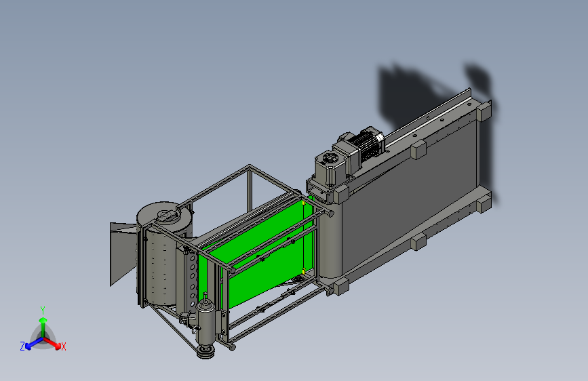This screenshot has width=588, height=381.
Task: Select the pulley at the model bottom
Action: point(205,352)
